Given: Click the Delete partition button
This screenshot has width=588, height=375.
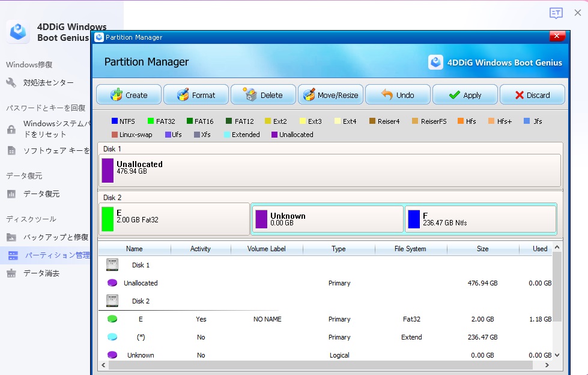Looking at the screenshot, I should [263, 94].
